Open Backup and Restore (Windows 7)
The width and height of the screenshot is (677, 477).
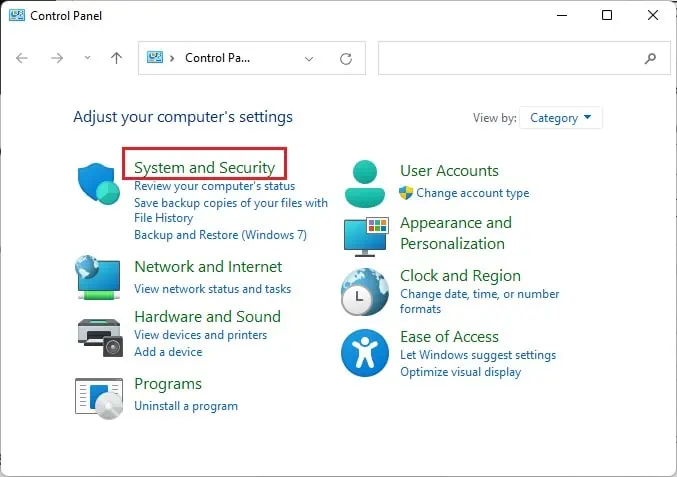point(220,235)
